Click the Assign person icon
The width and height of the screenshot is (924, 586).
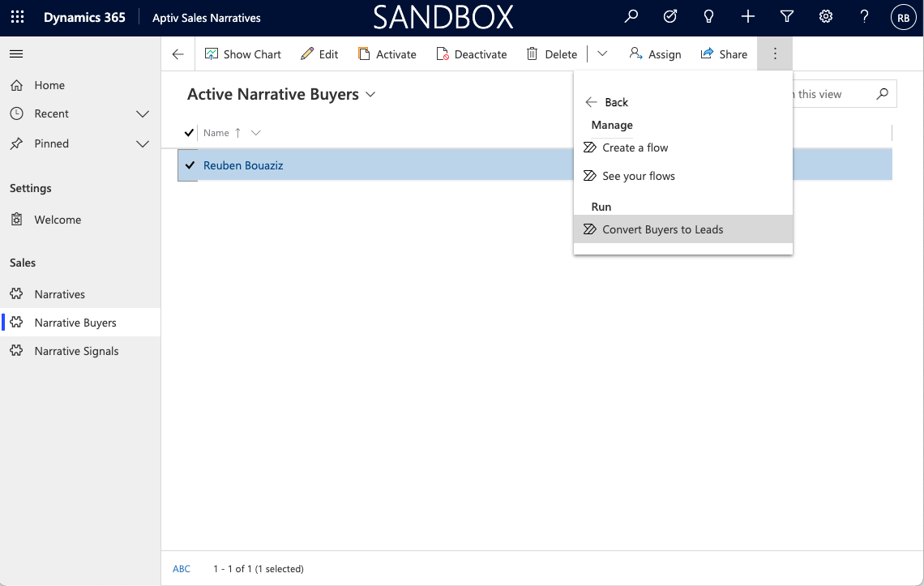point(635,53)
